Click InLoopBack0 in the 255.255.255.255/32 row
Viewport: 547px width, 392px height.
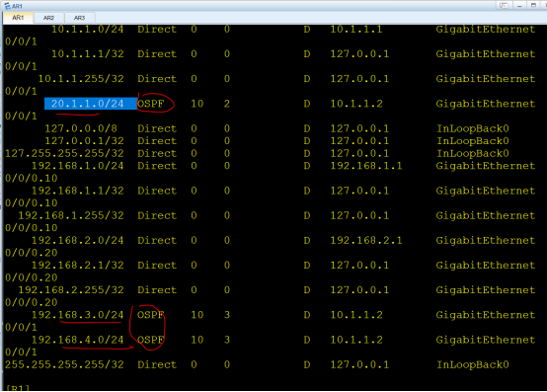(473, 364)
